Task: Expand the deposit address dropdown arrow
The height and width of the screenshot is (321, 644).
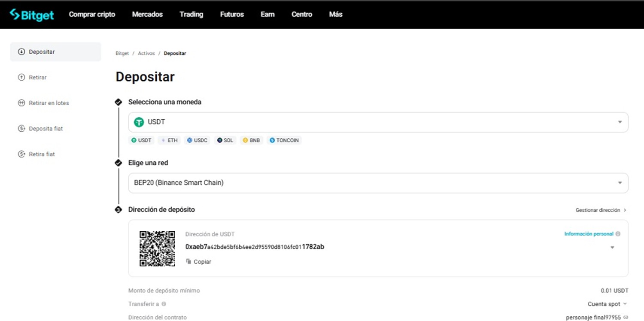Action: click(612, 248)
